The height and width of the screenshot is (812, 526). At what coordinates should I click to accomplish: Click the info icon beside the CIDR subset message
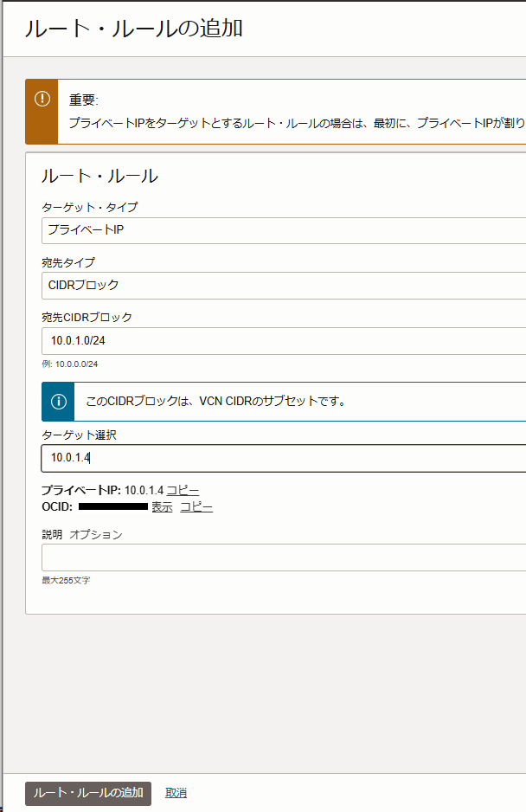click(x=57, y=401)
